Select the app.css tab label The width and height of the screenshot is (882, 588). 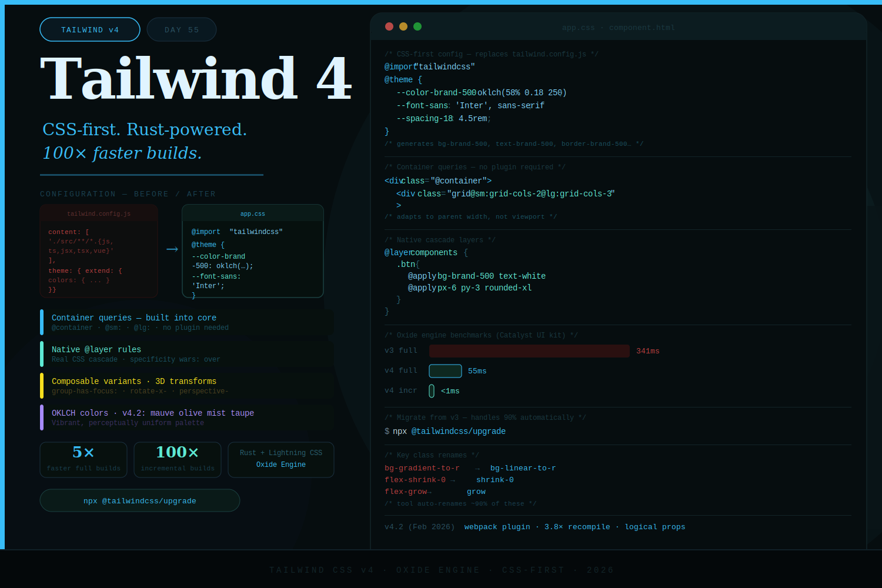click(578, 27)
